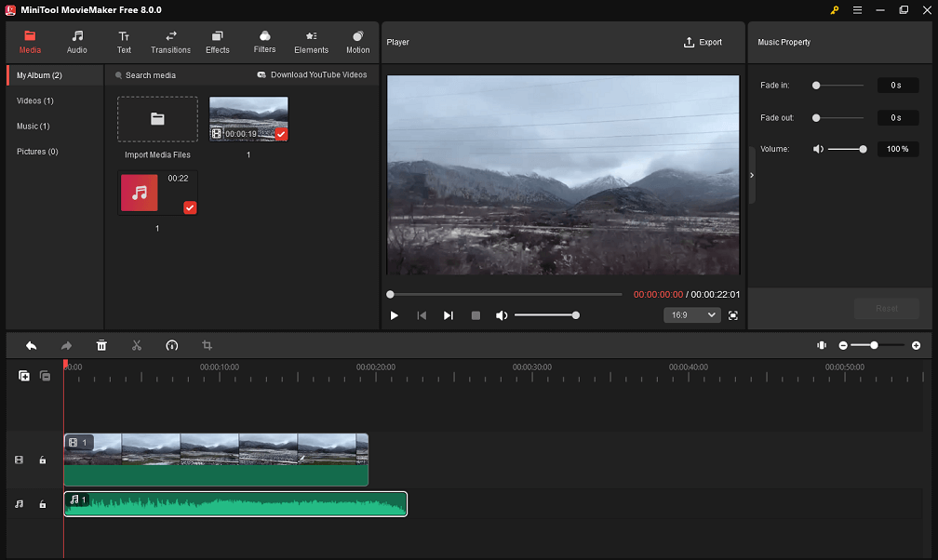Open the Motion tab

click(x=357, y=43)
